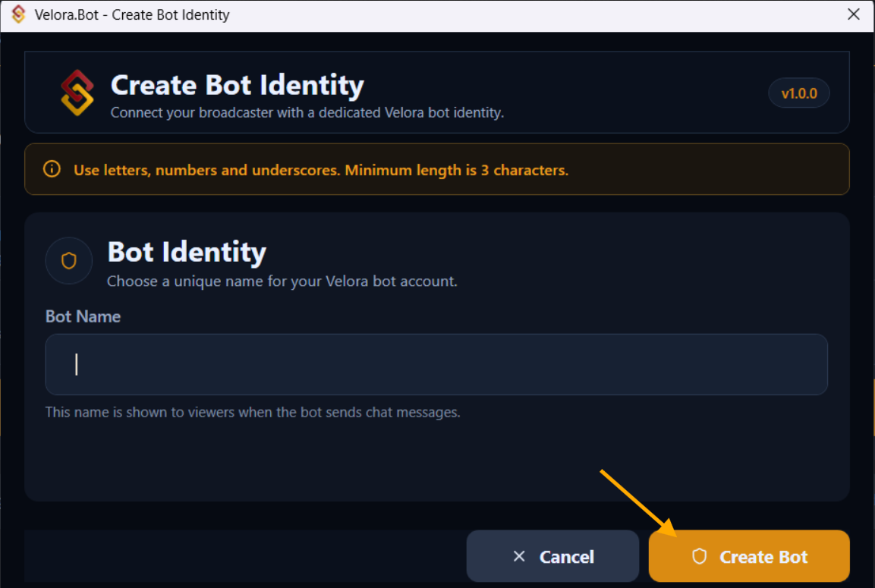The width and height of the screenshot is (875, 588).
Task: Click the info icon in the warning banner
Action: click(x=52, y=169)
